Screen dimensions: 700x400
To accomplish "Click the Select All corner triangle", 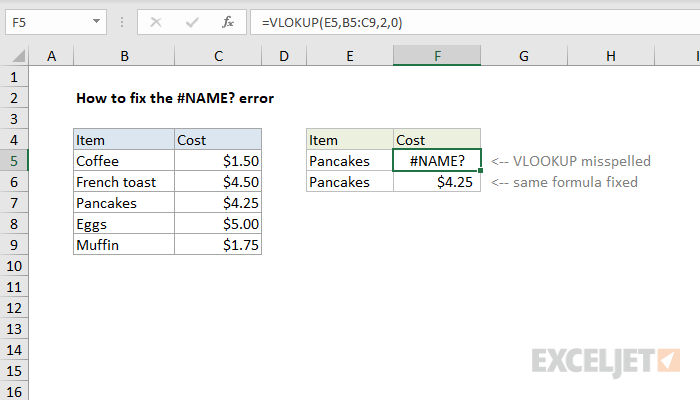I will coord(18,56).
